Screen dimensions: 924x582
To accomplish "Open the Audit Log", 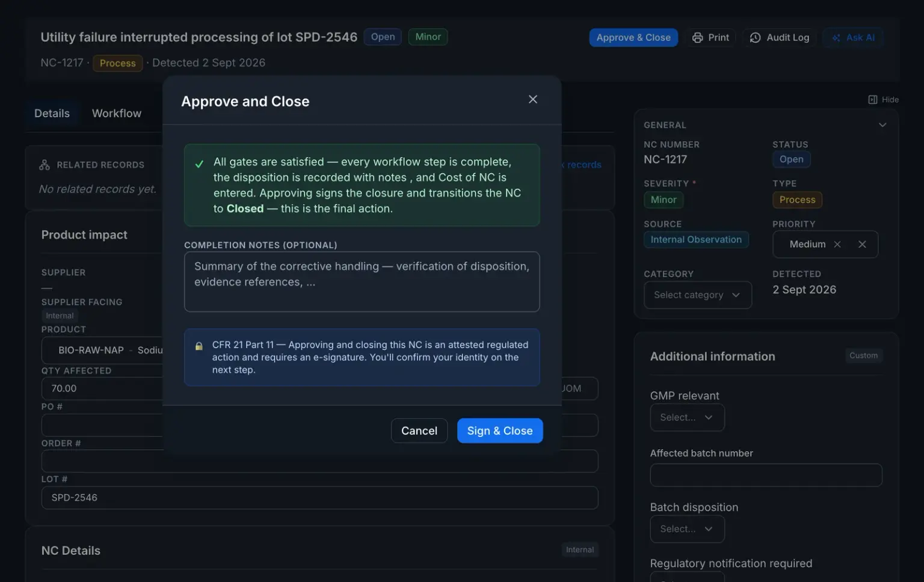I will (780, 37).
